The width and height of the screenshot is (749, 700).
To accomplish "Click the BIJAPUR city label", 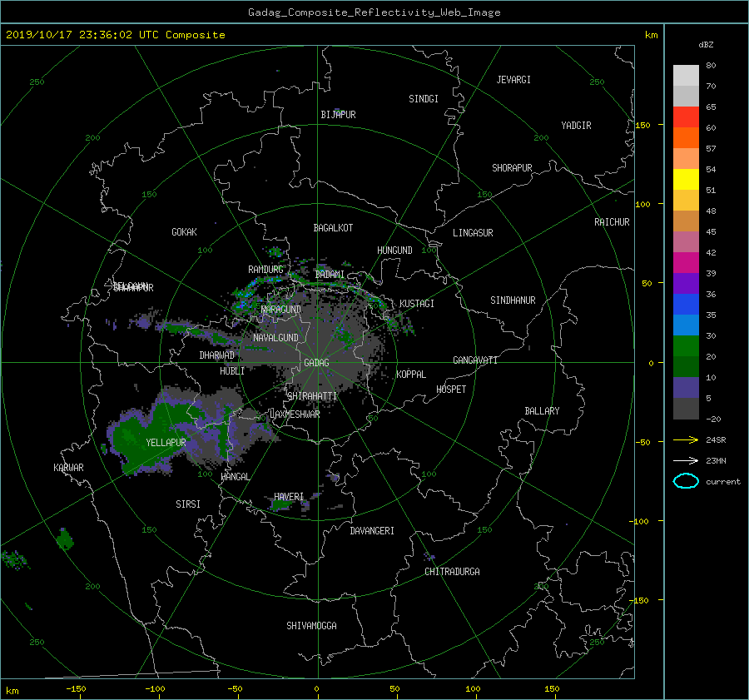I will (x=338, y=115).
